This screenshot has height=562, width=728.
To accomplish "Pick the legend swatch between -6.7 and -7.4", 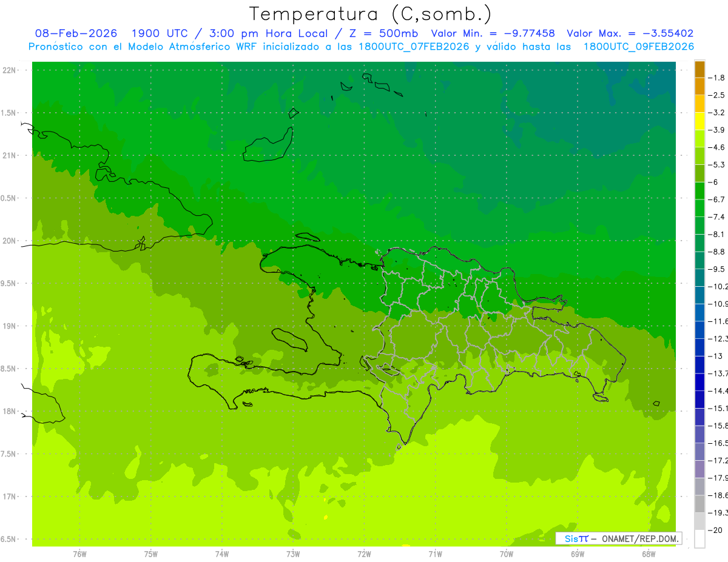I will 699,208.
